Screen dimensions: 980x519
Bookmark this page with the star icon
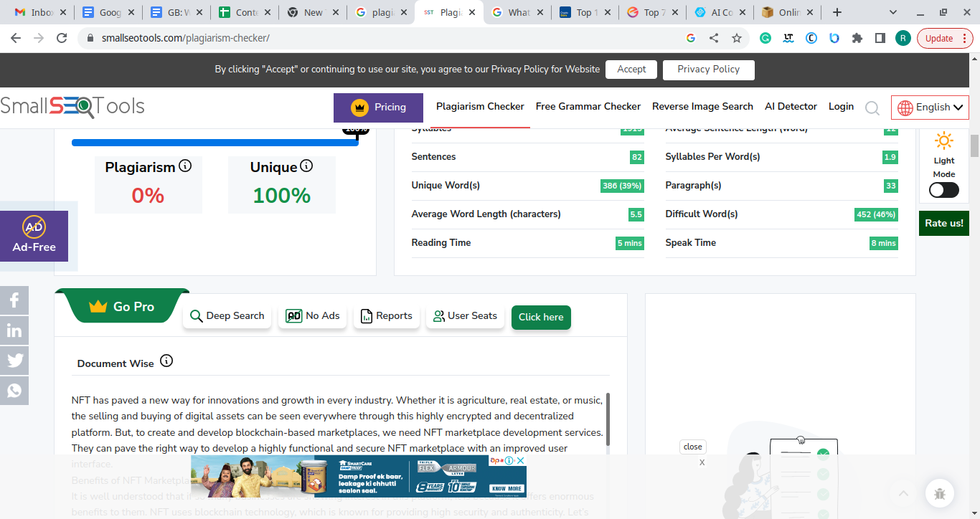point(737,39)
